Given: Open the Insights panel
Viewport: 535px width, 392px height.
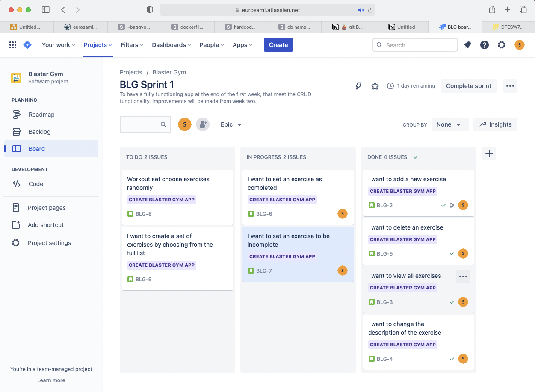Looking at the screenshot, I should pos(494,124).
